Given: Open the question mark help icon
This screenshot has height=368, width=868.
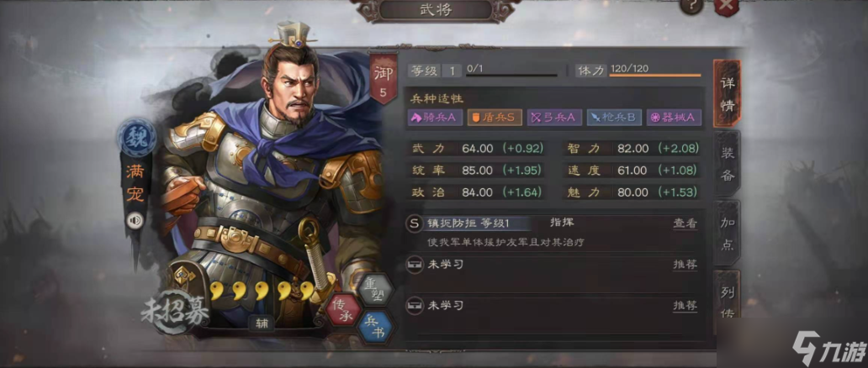Looking at the screenshot, I should point(692,6).
